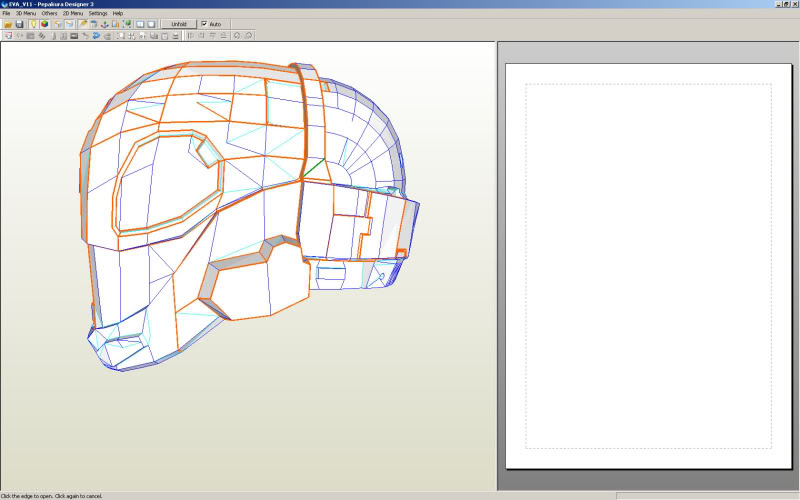Open the File menu
Screen dimensions: 800x500
[x=6, y=13]
